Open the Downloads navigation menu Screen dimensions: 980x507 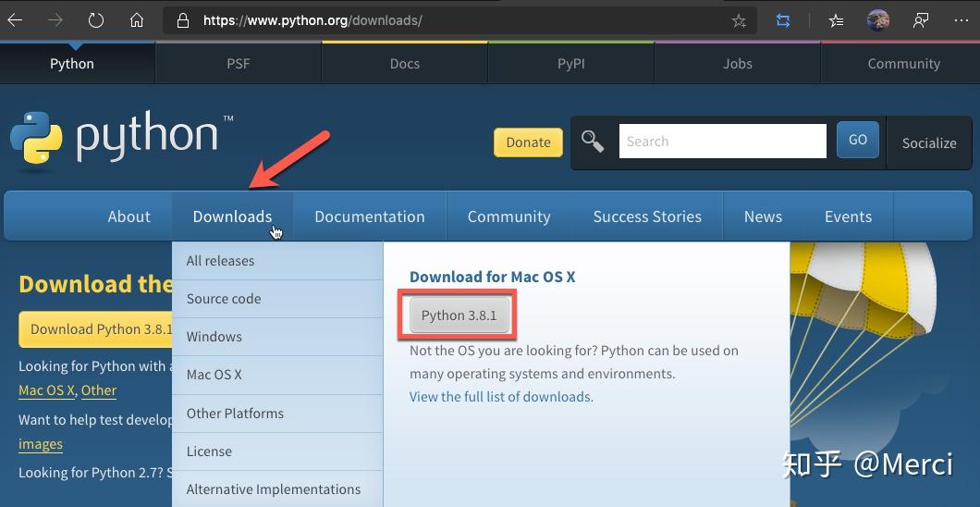232,216
